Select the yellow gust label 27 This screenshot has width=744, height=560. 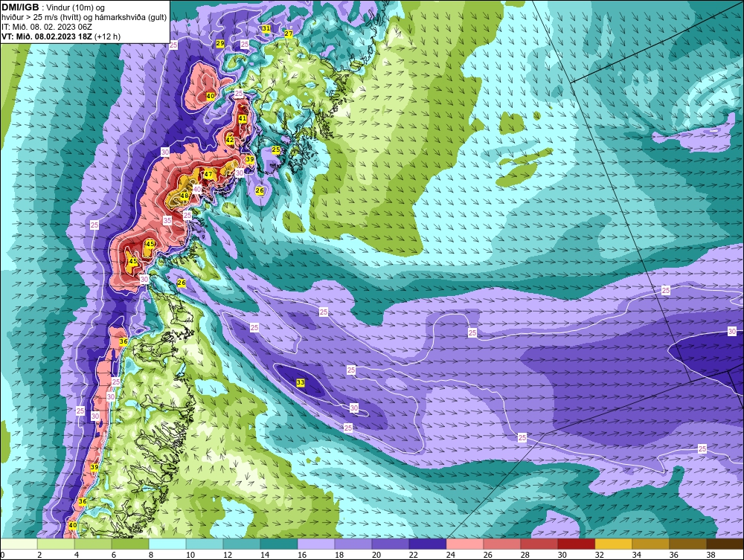(289, 33)
